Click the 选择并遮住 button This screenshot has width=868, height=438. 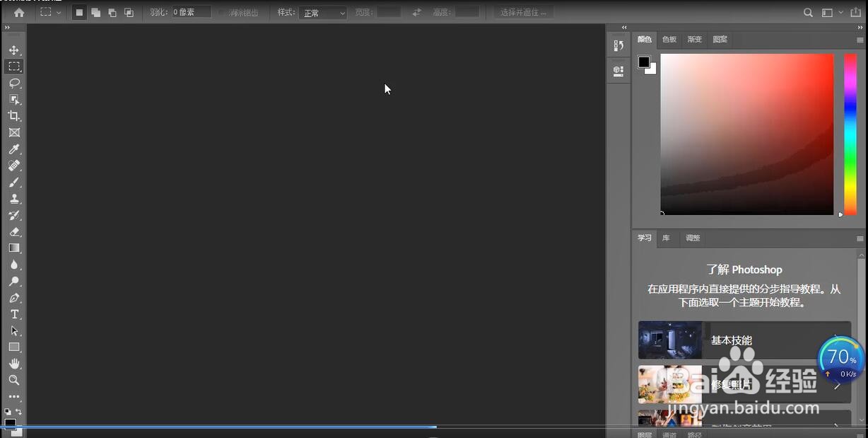coord(523,12)
